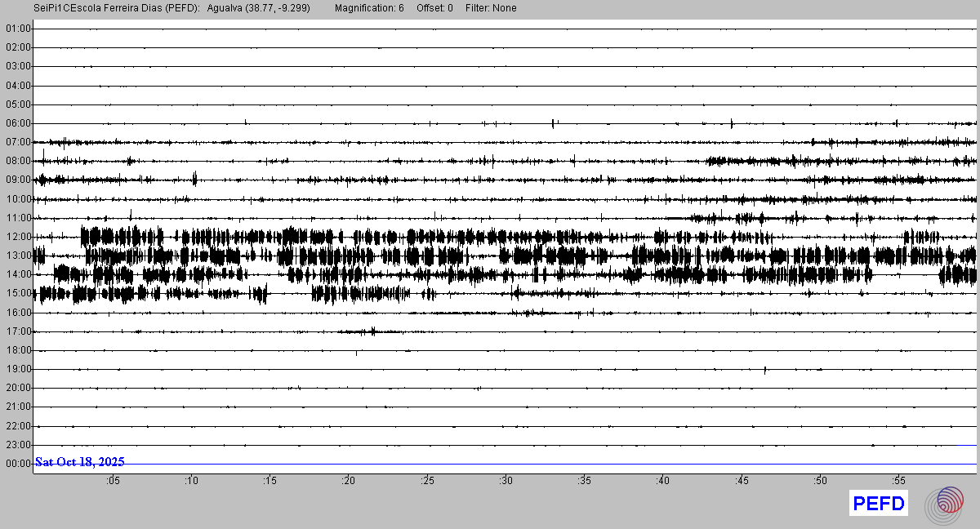
Task: Click the 00:00 hour label at bottom
Action: pos(18,464)
